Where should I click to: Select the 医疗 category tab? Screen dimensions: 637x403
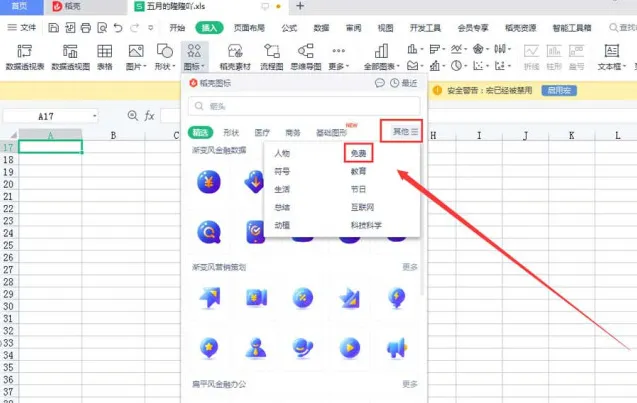coord(262,132)
